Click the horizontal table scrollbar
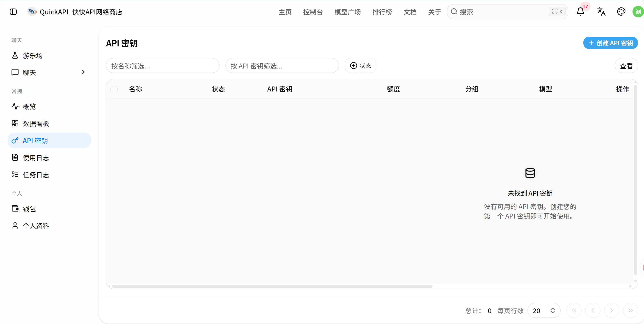 (272, 286)
